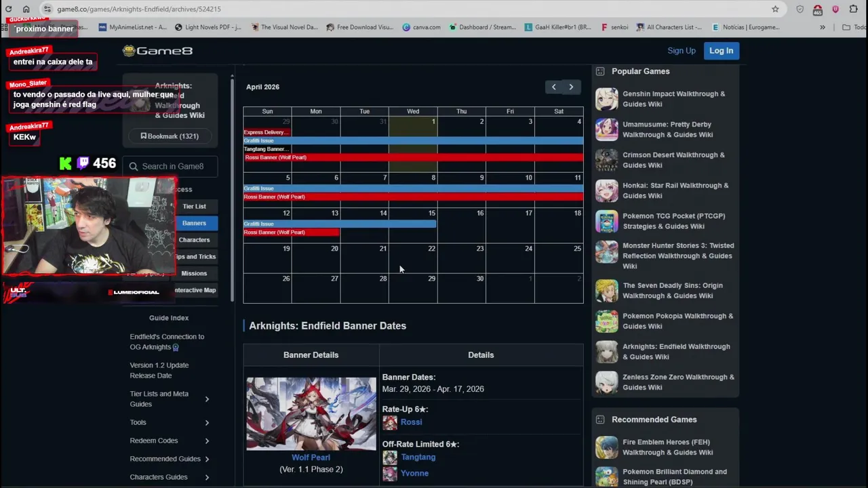The image size is (868, 488).
Task: Click the Pokemon Pokopia game icon
Action: tap(607, 321)
